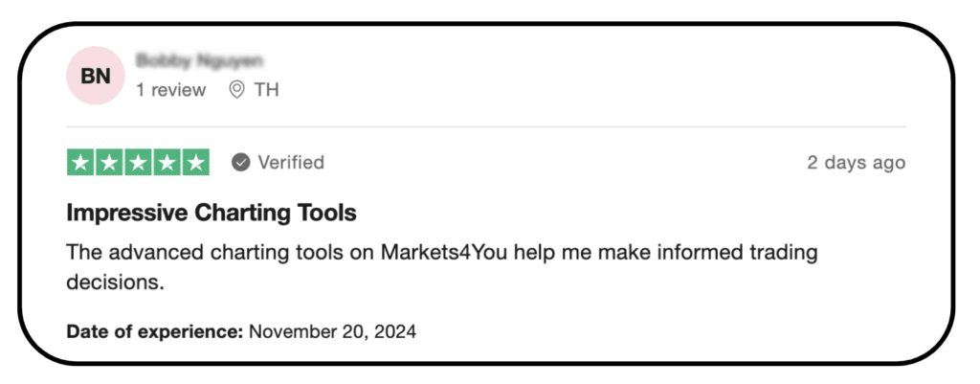Click the third green rating star
The image size is (980, 384).
[x=138, y=163]
